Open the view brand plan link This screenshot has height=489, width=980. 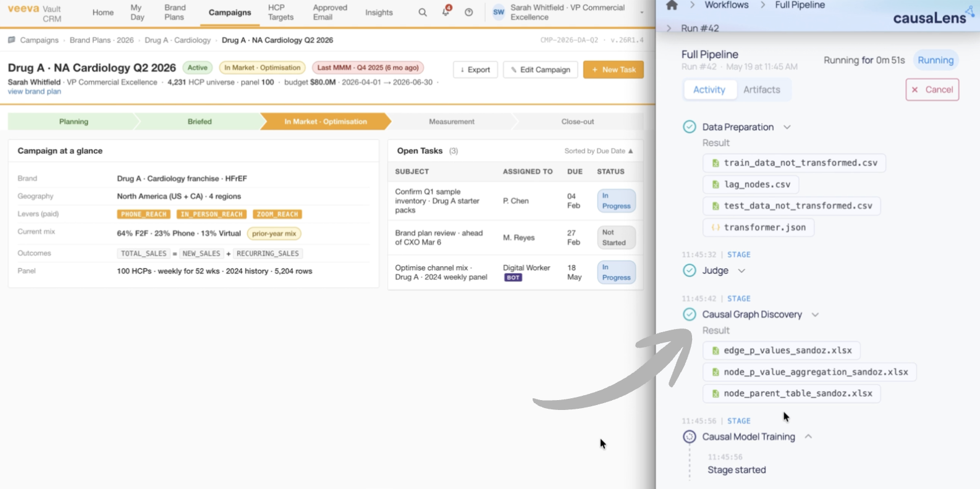tap(34, 91)
